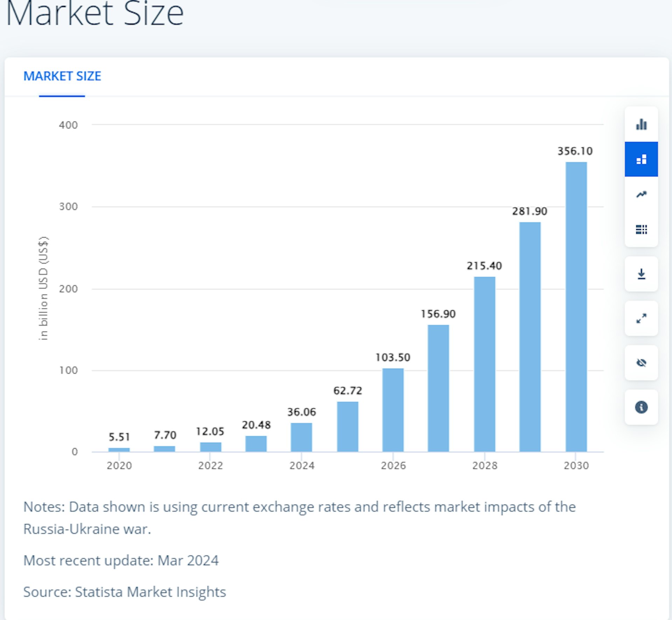Image resolution: width=672 pixels, height=620 pixels.
Task: Select the stacked column chart icon
Action: coord(641,159)
